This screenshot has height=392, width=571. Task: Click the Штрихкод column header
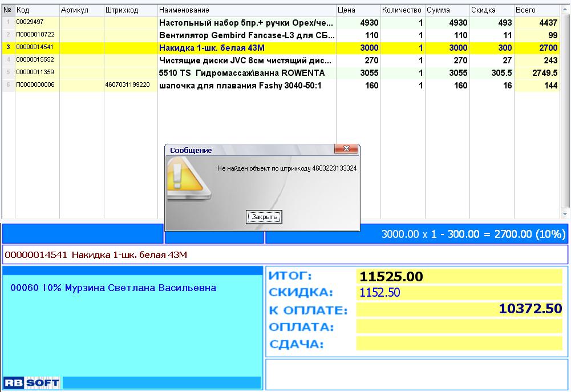tap(131, 10)
